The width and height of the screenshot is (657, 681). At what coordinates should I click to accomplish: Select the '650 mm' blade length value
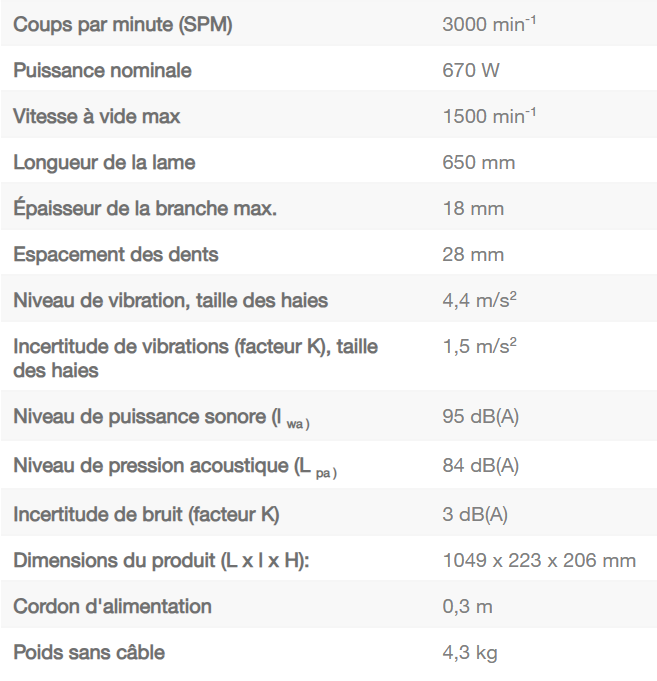[x=472, y=163]
